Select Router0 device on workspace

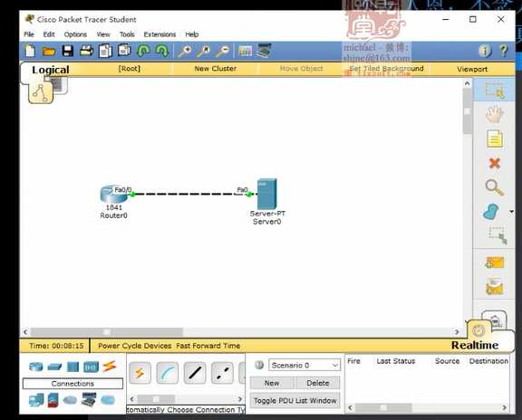click(113, 195)
